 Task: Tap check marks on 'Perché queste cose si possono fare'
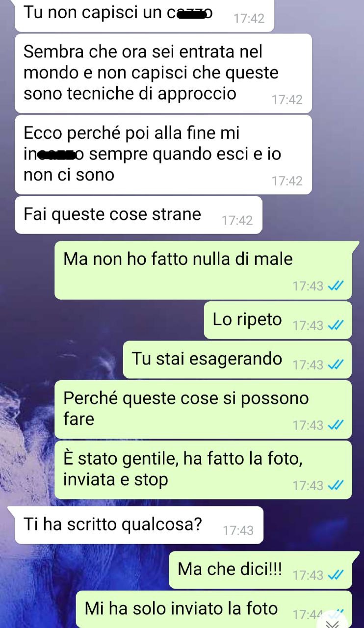pyautogui.click(x=336, y=425)
